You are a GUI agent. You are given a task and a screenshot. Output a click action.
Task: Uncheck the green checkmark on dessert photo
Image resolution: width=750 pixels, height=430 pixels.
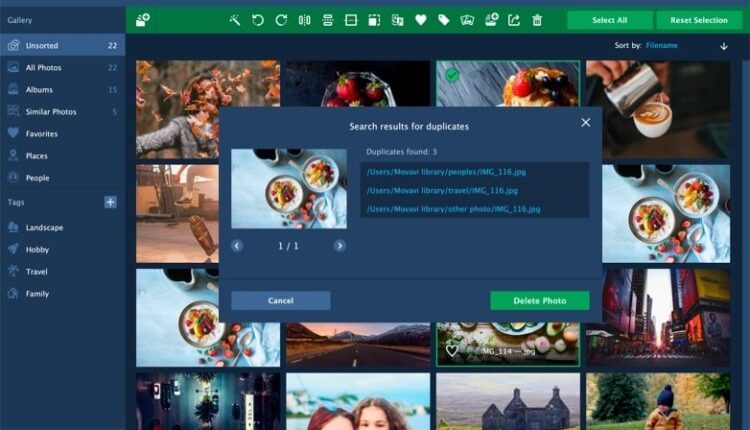(x=452, y=75)
